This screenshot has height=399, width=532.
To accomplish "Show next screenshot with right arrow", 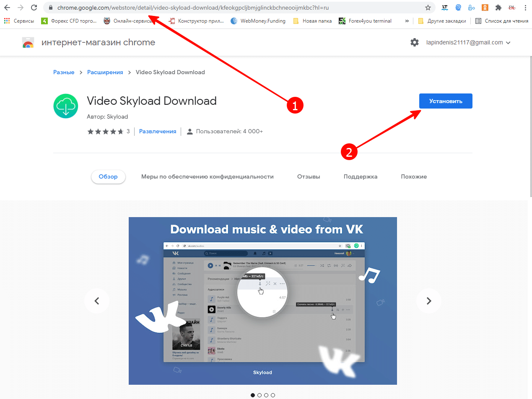I will pyautogui.click(x=428, y=301).
